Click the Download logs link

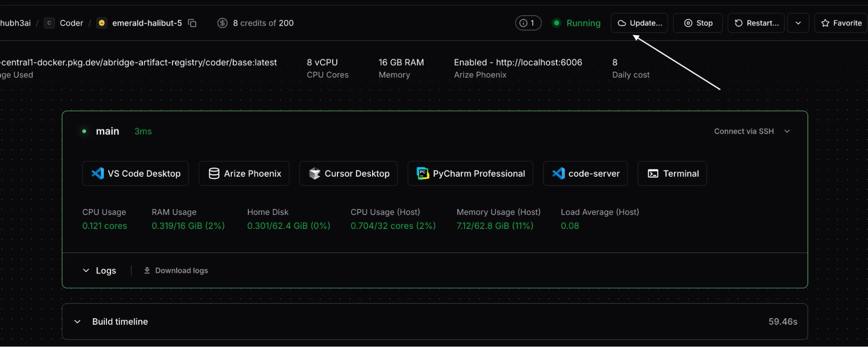176,271
